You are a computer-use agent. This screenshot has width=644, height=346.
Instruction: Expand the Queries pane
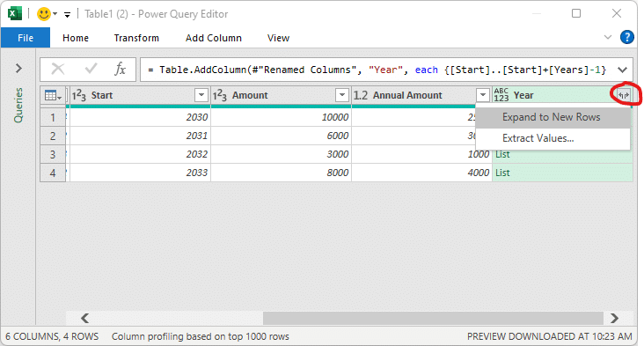click(18, 68)
